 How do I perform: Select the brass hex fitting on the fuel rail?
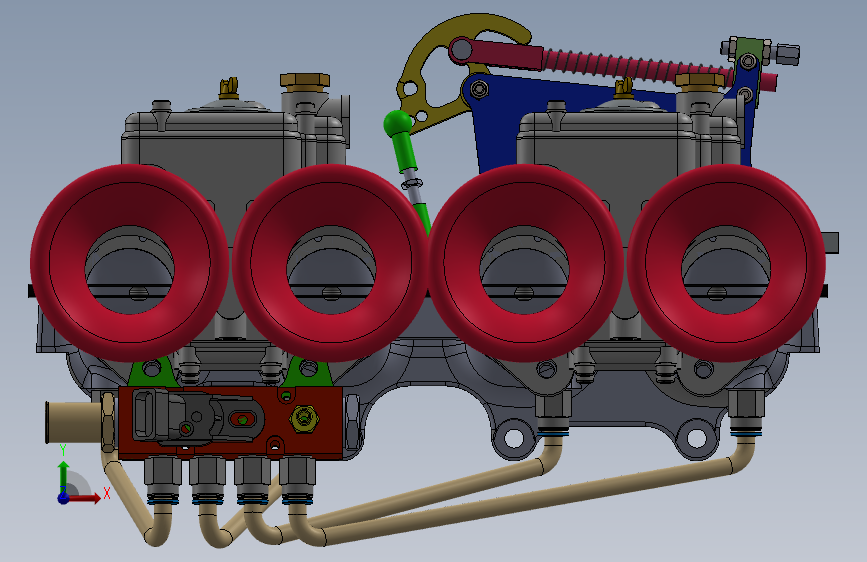(305, 419)
